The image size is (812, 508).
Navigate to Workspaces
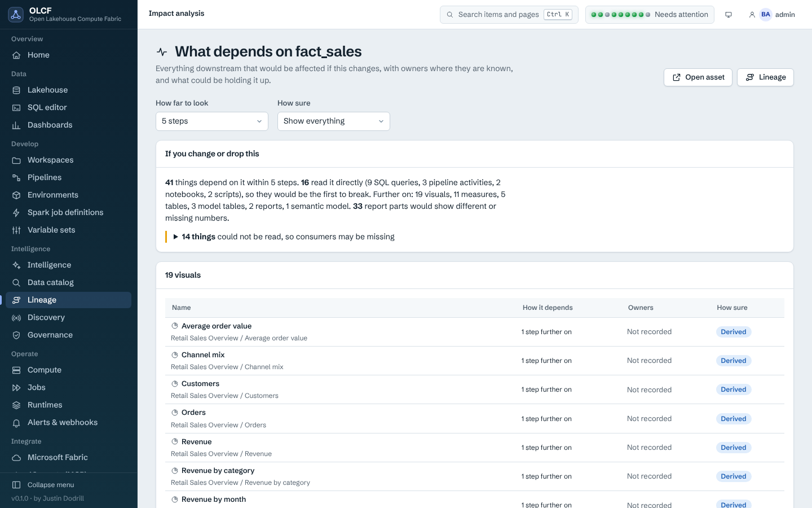[x=68, y=160]
